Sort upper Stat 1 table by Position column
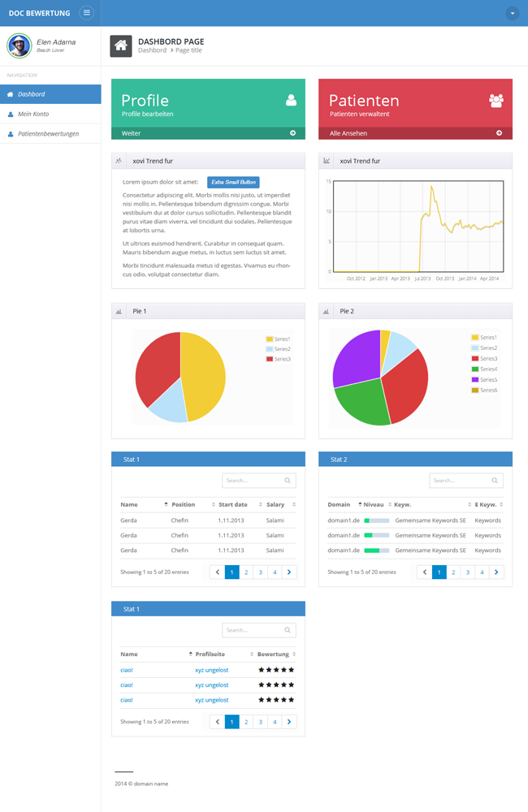This screenshot has height=812, width=528. coord(184,504)
